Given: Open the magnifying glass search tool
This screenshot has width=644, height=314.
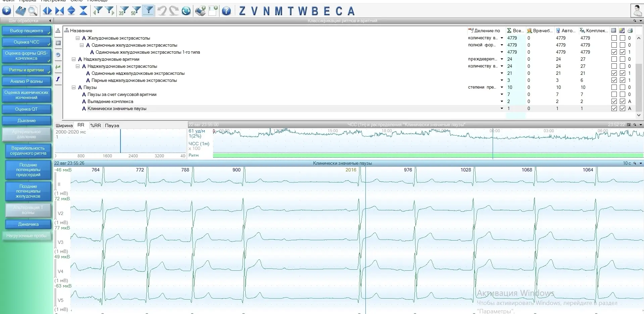Looking at the screenshot, I should [x=33, y=11].
